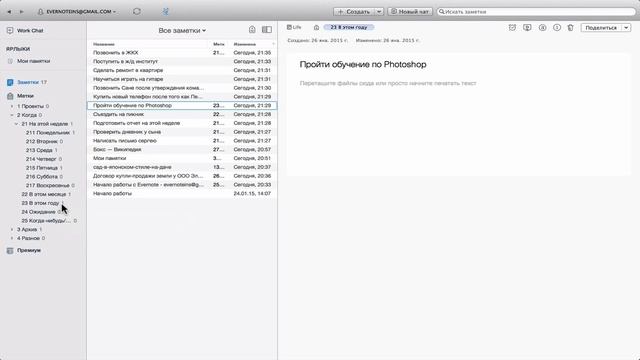Expand the 1 Проекты tag
640x360 pixels.
pos(12,106)
